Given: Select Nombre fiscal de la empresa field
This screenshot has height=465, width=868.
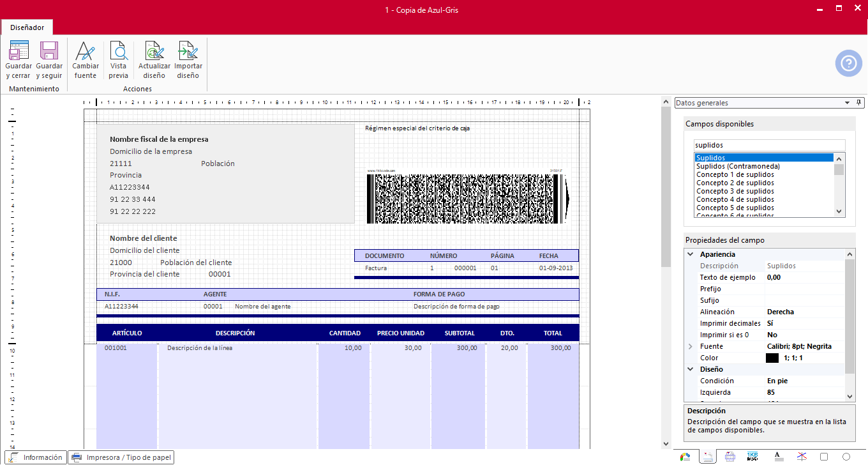Looking at the screenshot, I should tap(159, 139).
